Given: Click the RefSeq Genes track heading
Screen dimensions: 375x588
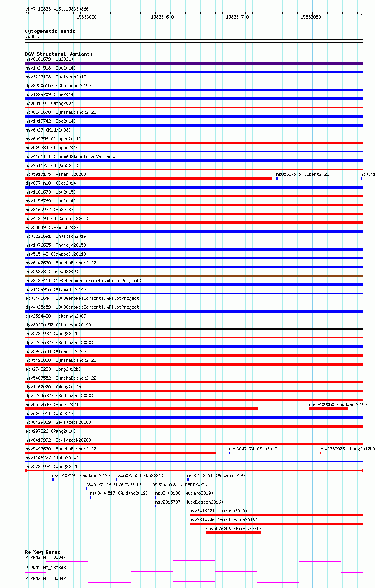Looking at the screenshot, I should 43,552.
